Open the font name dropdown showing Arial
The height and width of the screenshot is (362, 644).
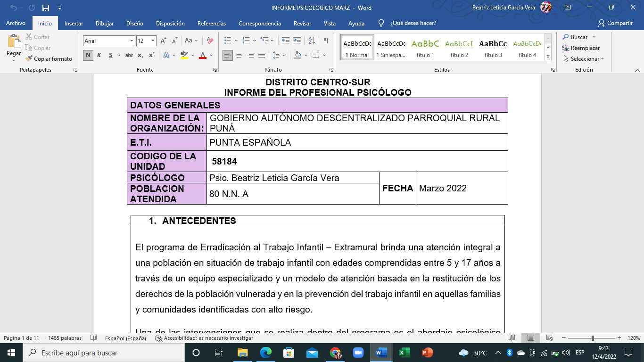pyautogui.click(x=132, y=41)
